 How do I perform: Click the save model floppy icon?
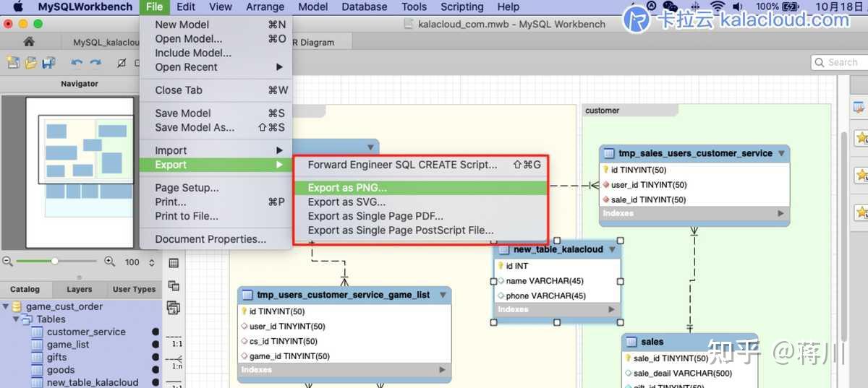coord(48,63)
